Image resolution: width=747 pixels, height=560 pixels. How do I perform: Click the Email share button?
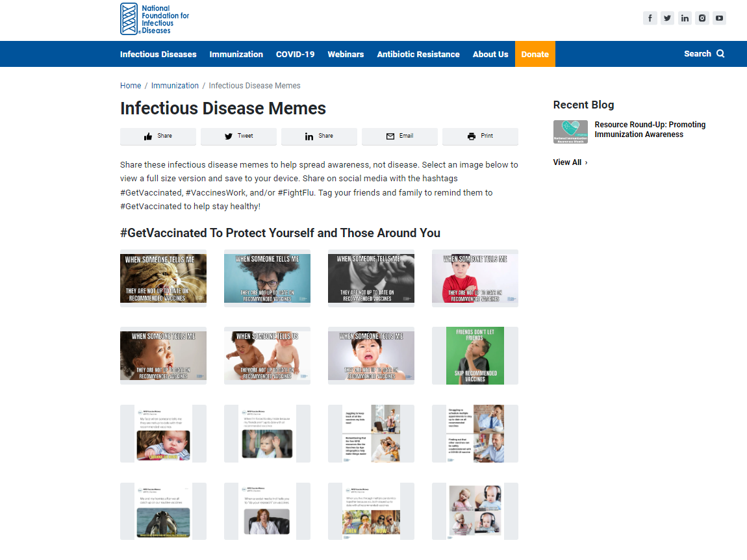click(399, 136)
